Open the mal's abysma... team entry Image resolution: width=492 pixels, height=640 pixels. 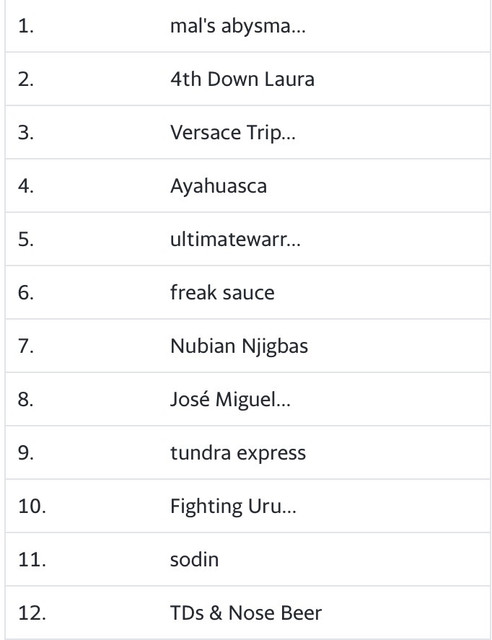click(x=238, y=26)
